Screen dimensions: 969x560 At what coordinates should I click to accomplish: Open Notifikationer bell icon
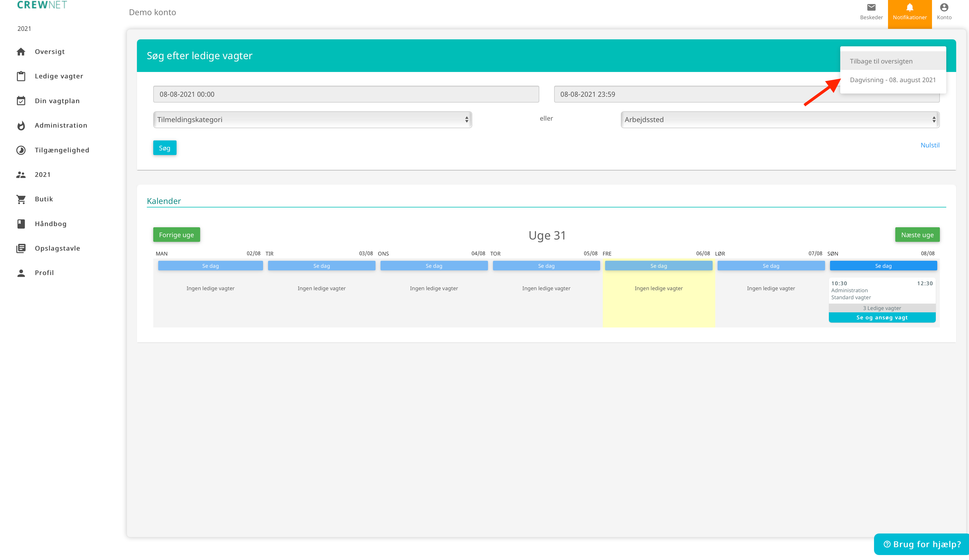coord(910,7)
